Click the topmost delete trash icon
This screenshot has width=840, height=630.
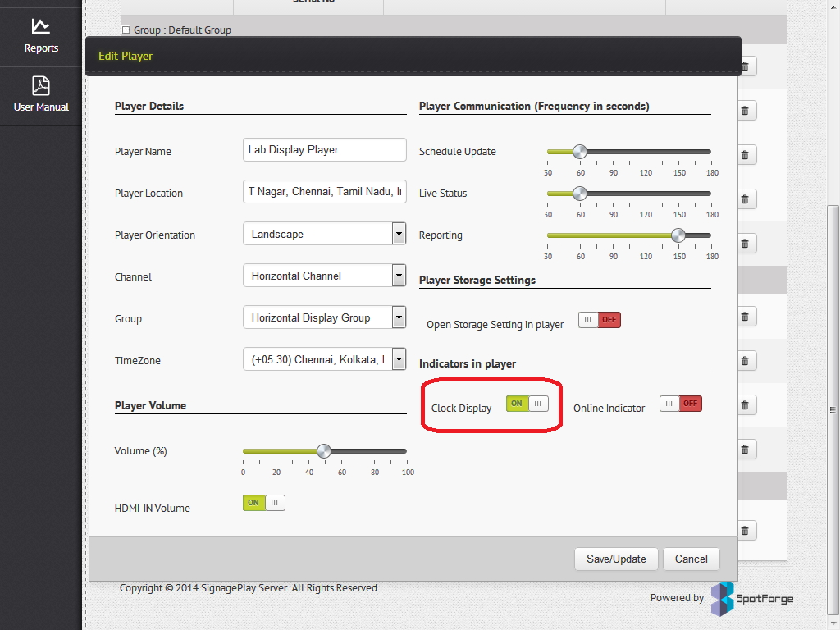coord(746,66)
